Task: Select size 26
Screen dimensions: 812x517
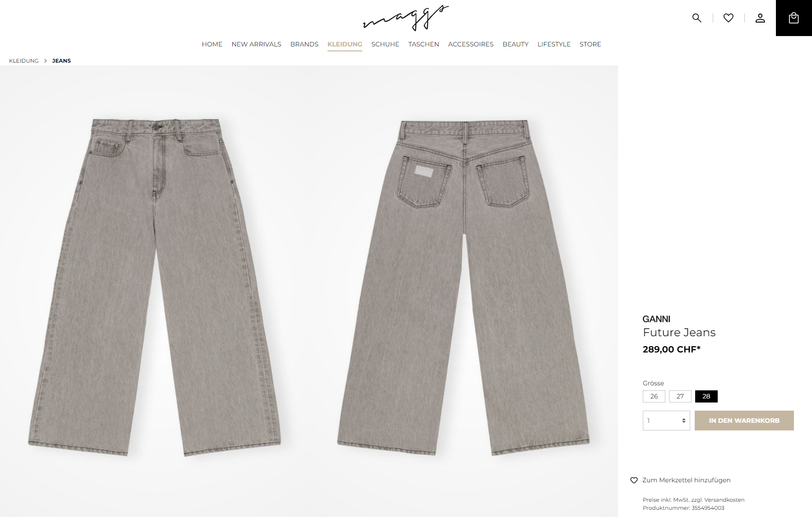Action: coord(654,396)
